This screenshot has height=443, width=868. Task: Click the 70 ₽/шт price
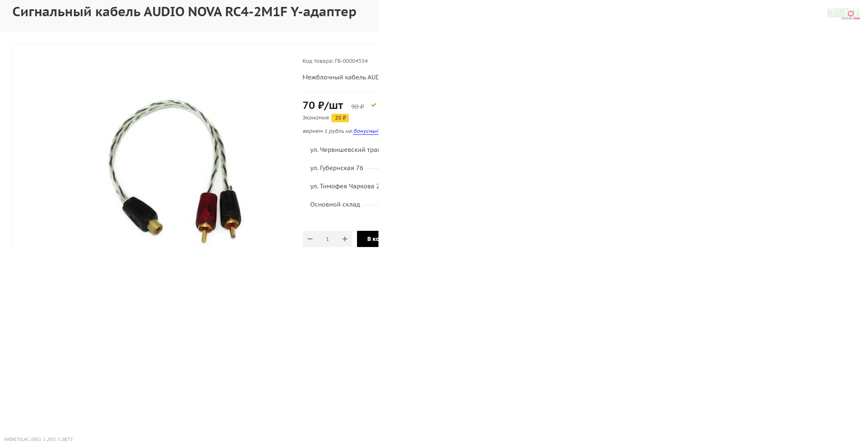point(323,106)
